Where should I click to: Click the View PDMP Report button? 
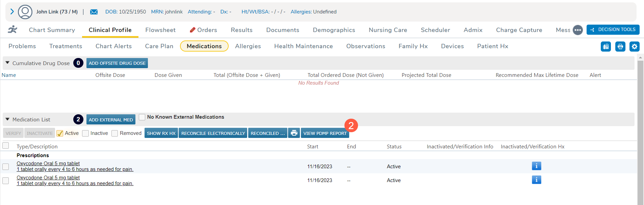tap(325, 133)
